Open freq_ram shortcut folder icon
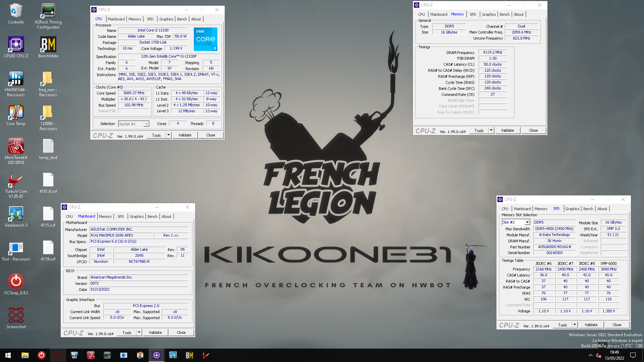 (48, 84)
